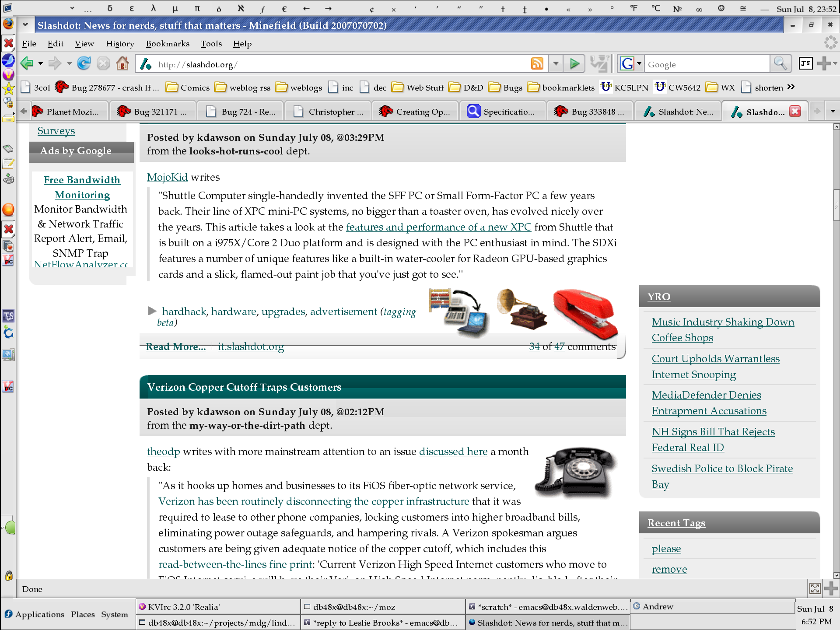Open the address bar history dropdown
The height and width of the screenshot is (630, 840).
556,64
